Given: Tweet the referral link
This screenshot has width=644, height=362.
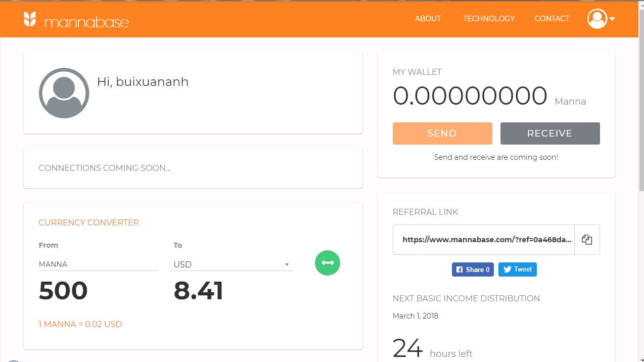Looking at the screenshot, I should click(x=518, y=269).
